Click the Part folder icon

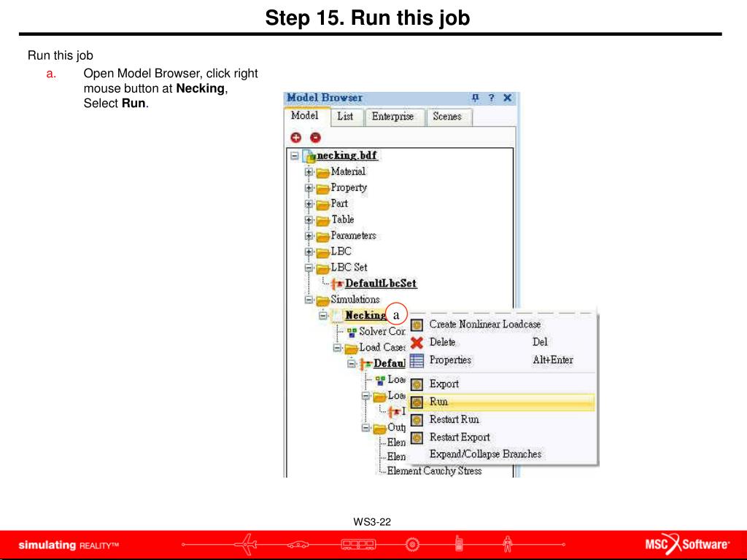point(323,204)
